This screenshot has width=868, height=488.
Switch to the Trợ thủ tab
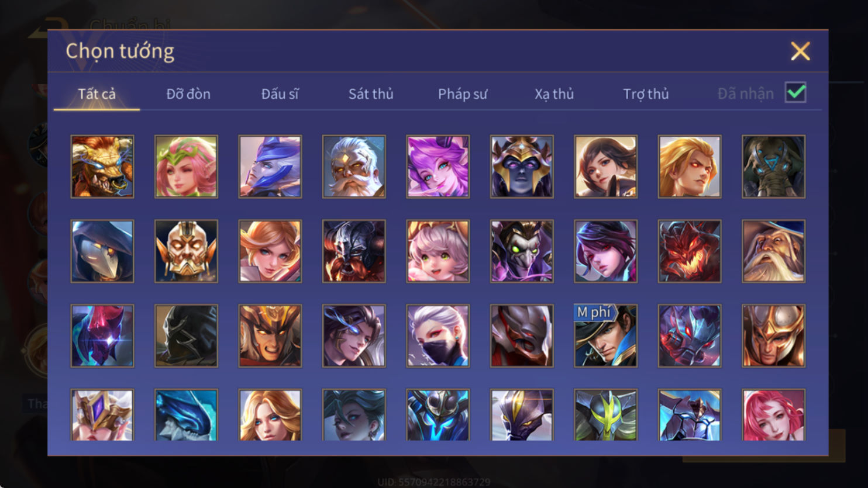[x=646, y=94]
